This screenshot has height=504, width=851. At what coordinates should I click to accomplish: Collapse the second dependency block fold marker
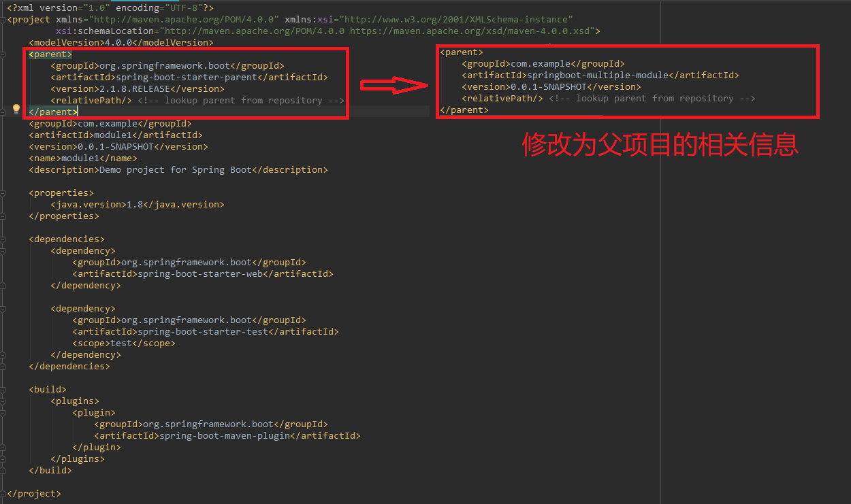(3, 309)
